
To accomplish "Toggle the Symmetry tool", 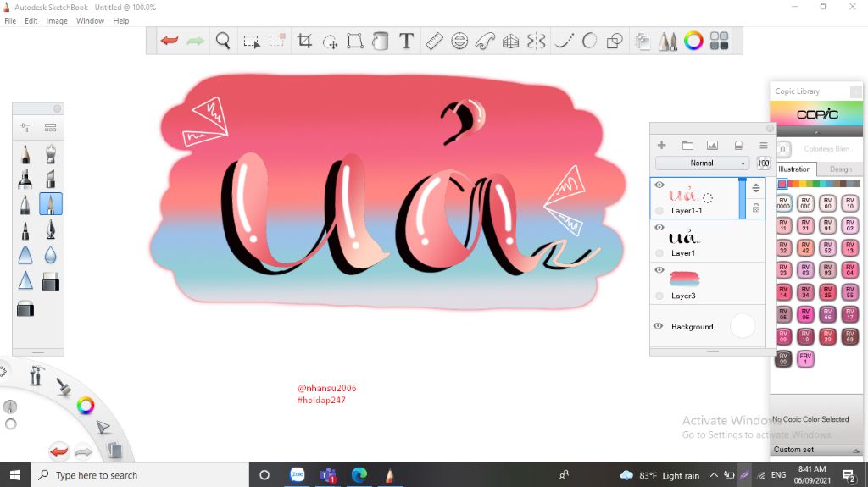I will click(536, 41).
